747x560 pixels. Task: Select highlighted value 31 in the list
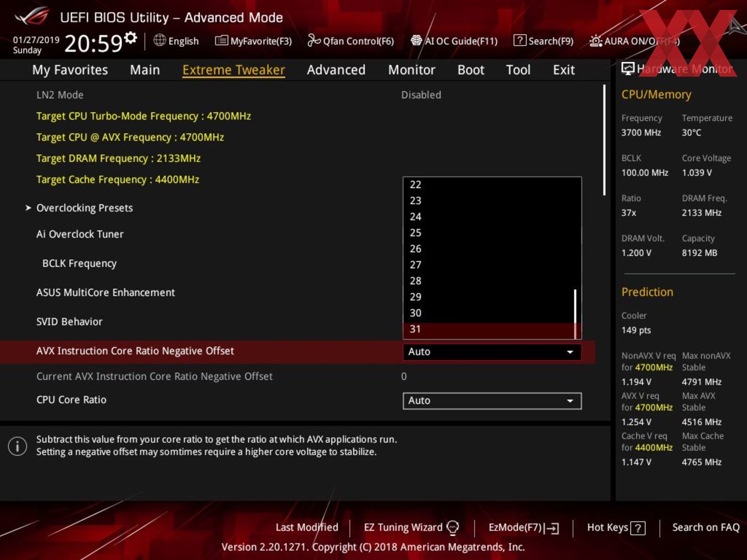pos(488,329)
